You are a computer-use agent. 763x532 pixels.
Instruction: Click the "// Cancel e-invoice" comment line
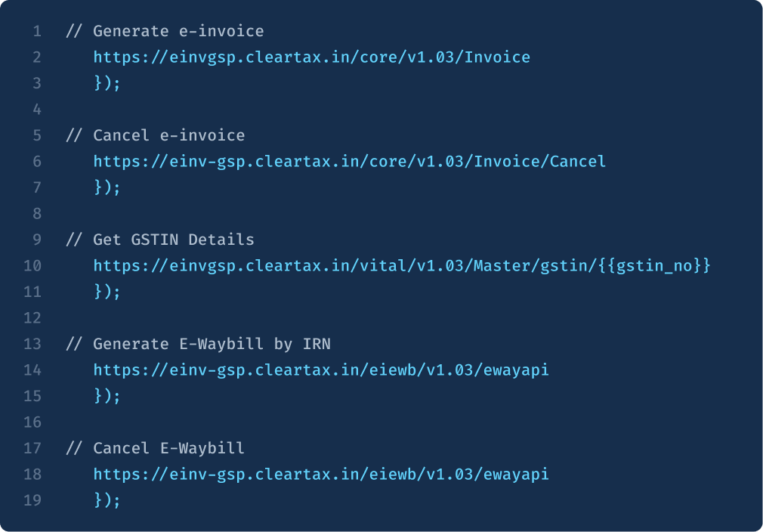(x=156, y=135)
